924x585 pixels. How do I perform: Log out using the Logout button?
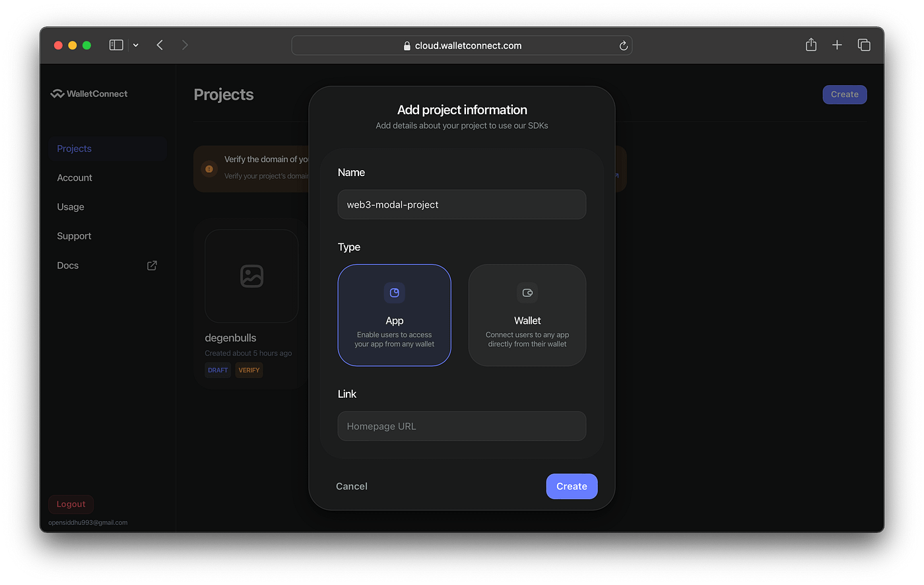(x=71, y=503)
